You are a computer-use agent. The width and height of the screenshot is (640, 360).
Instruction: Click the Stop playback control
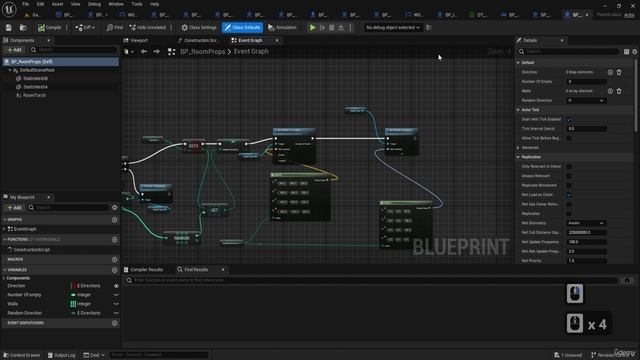pos(331,27)
